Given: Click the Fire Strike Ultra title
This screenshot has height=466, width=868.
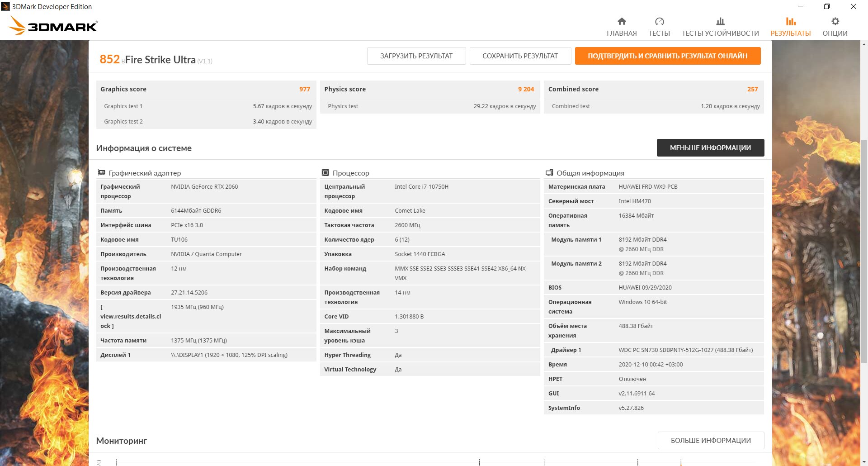Looking at the screenshot, I should tap(160, 60).
